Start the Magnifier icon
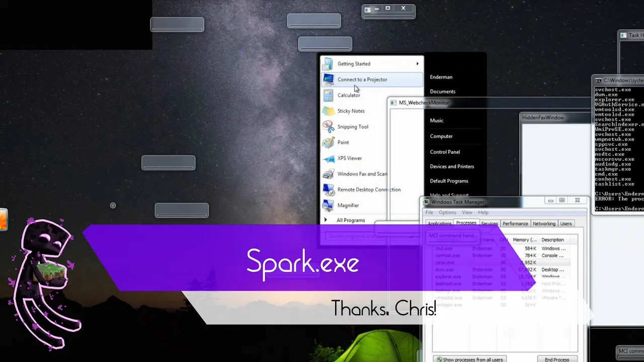The height and width of the screenshot is (362, 644). (x=328, y=205)
